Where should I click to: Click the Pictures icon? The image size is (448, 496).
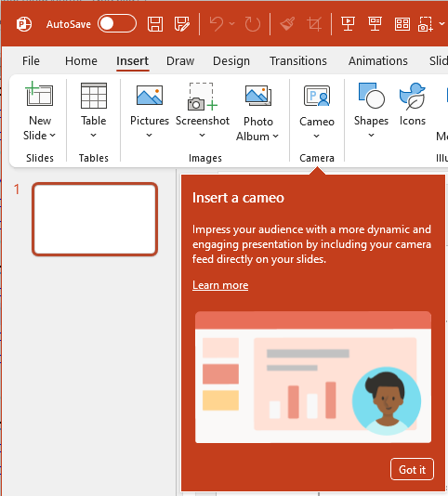tap(150, 95)
